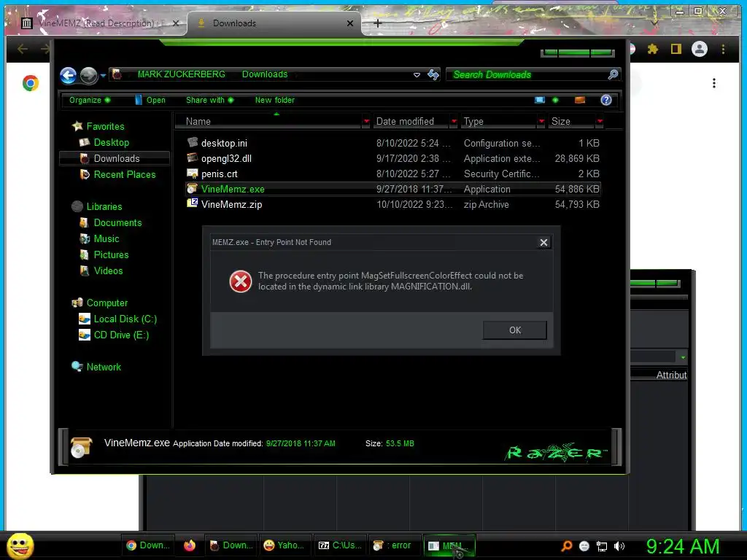
Task: Open Computer in the navigation pane
Action: [x=107, y=303]
